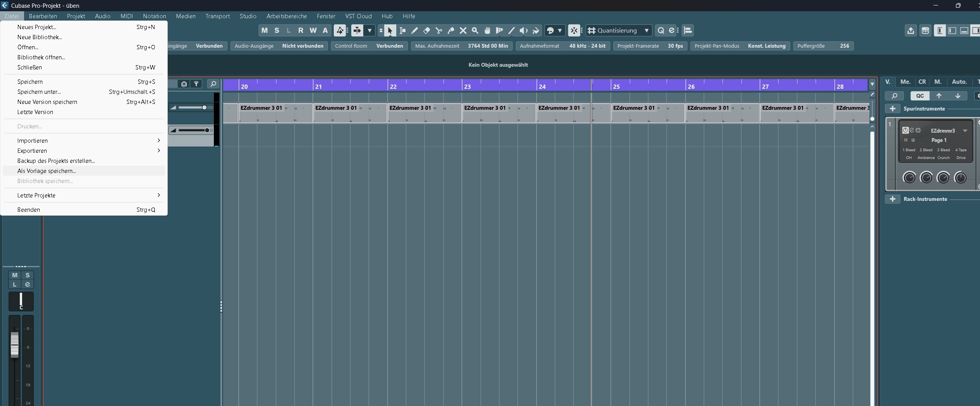The height and width of the screenshot is (406, 980).
Task: Open the Bearbeiten menu
Action: pyautogui.click(x=43, y=16)
